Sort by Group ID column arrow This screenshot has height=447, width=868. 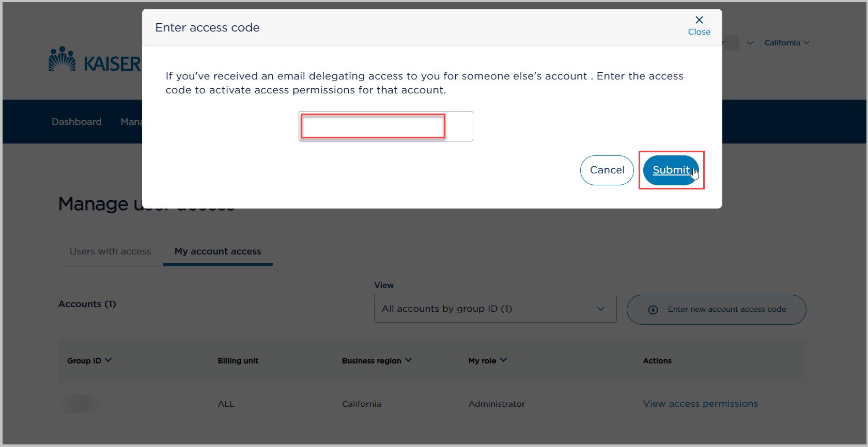pos(109,360)
